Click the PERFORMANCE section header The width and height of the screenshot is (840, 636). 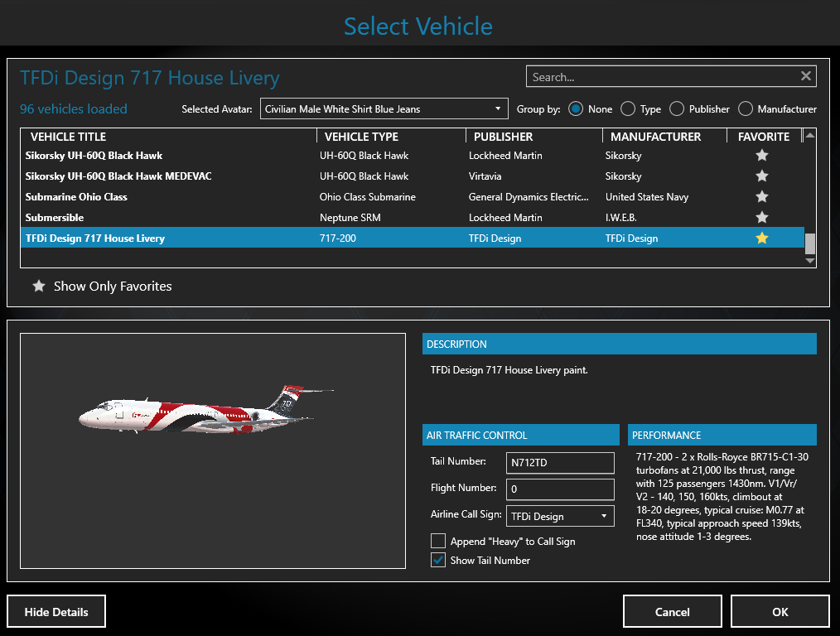tap(722, 435)
